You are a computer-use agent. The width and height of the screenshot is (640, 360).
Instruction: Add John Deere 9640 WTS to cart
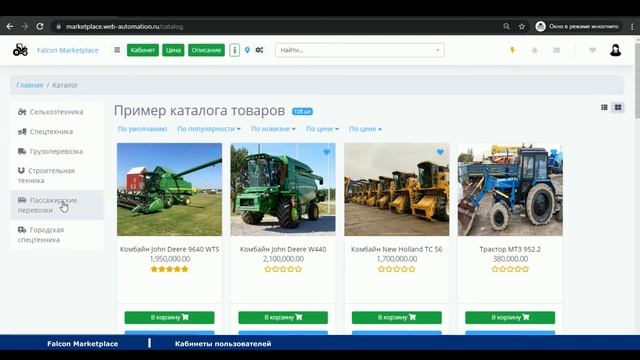tap(169, 317)
